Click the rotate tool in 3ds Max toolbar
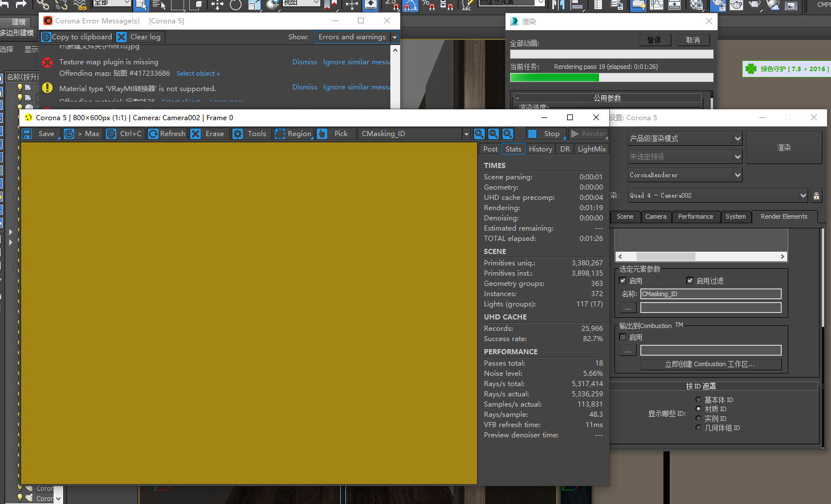This screenshot has height=504, width=831. coord(235,5)
